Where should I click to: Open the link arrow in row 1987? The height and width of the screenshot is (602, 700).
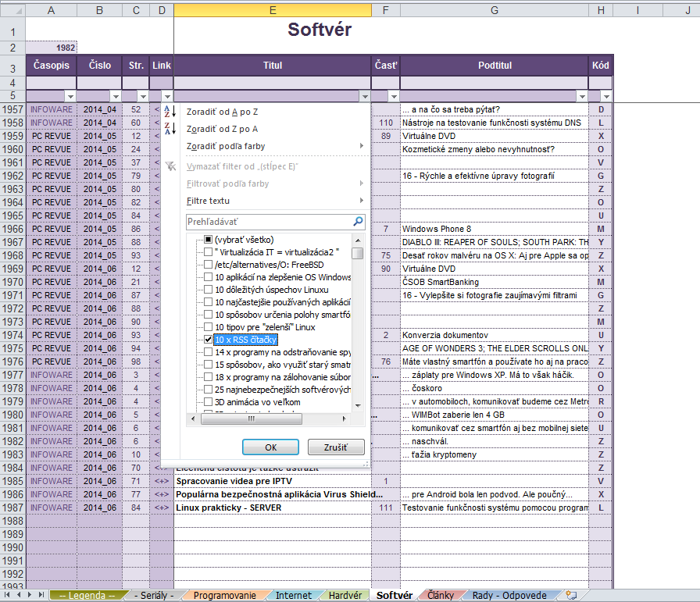pyautogui.click(x=161, y=508)
